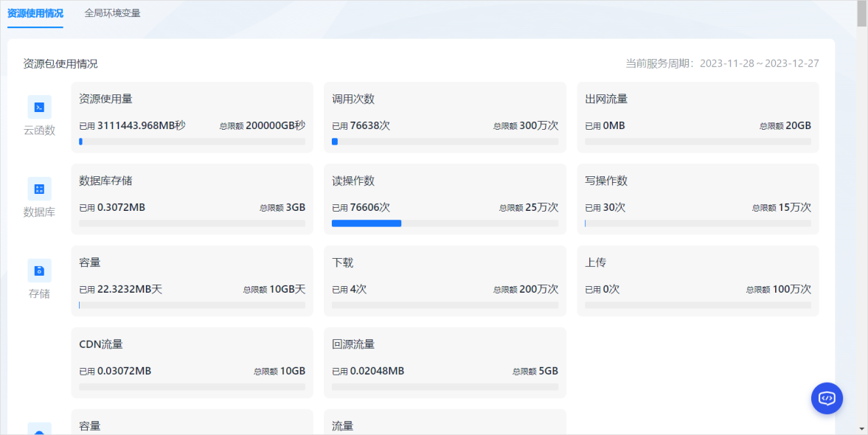The height and width of the screenshot is (435, 868).
Task: Click the 写操作数 card title
Action: pos(606,181)
